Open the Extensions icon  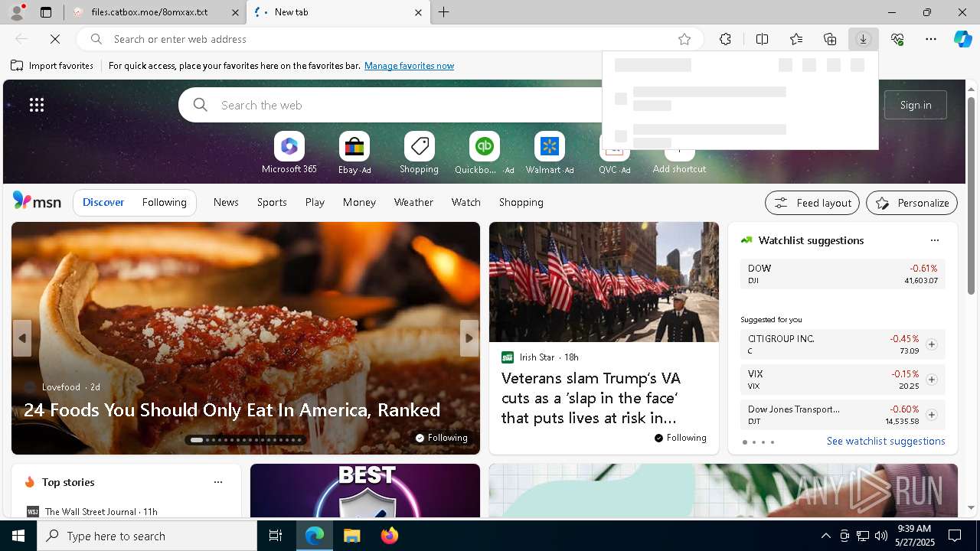coord(725,39)
